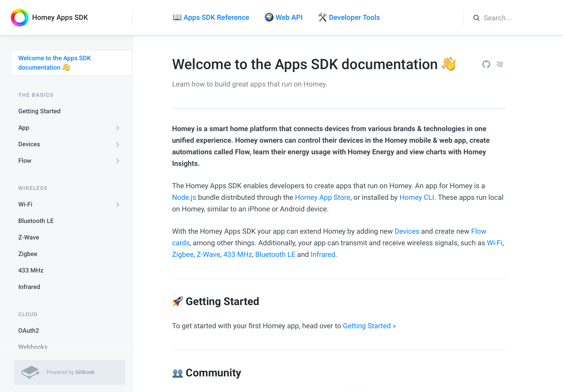Open OAuth2 in the sidebar

point(29,330)
